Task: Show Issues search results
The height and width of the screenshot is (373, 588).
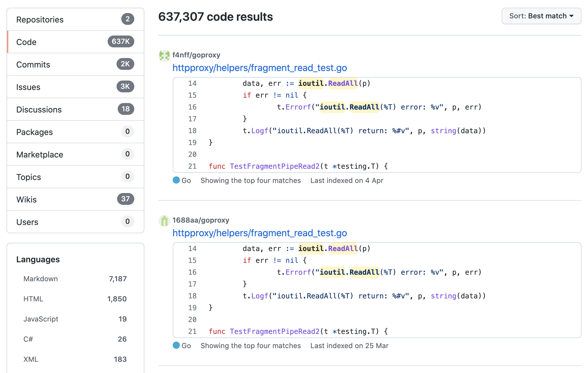Action: pyautogui.click(x=75, y=87)
